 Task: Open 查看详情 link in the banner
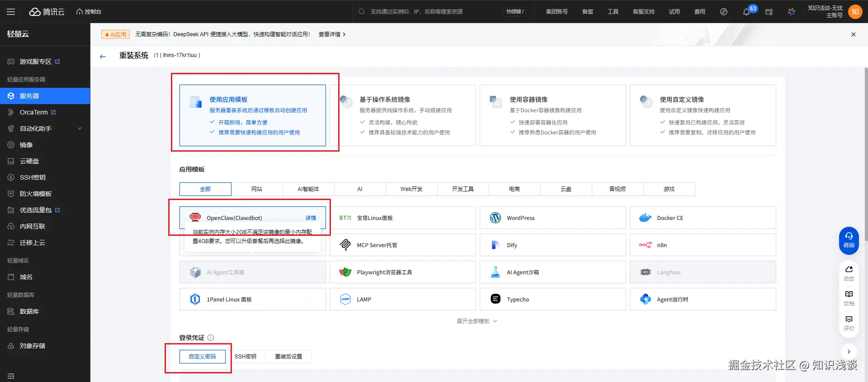(332, 34)
